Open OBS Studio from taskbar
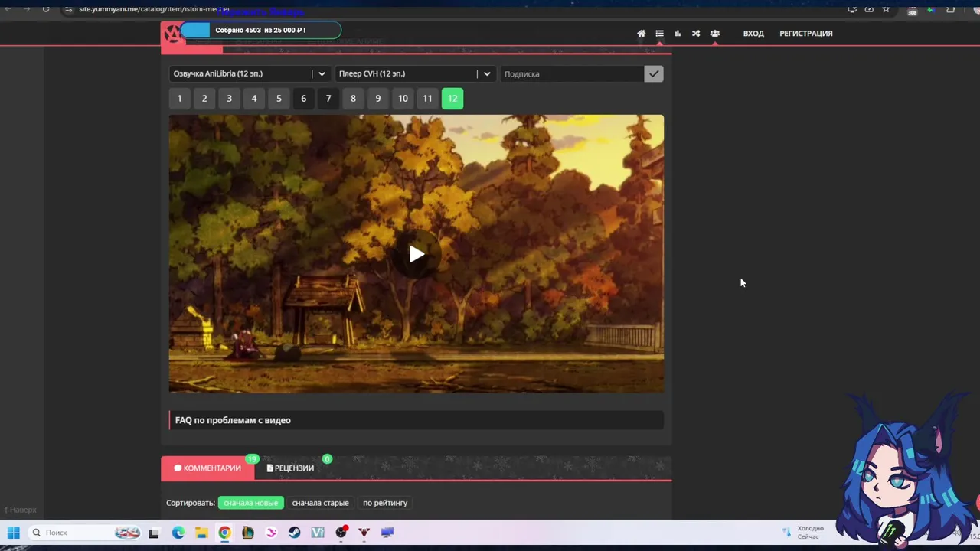The height and width of the screenshot is (551, 980). (x=341, y=532)
